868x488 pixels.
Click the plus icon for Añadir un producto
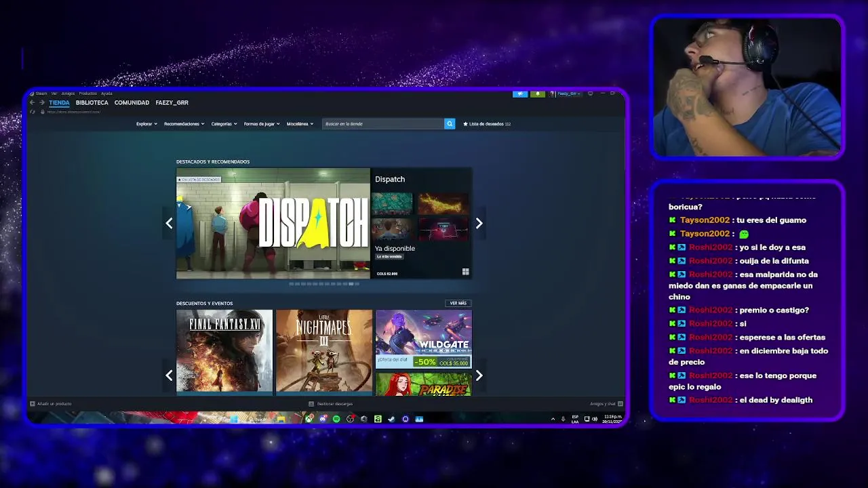[32, 404]
